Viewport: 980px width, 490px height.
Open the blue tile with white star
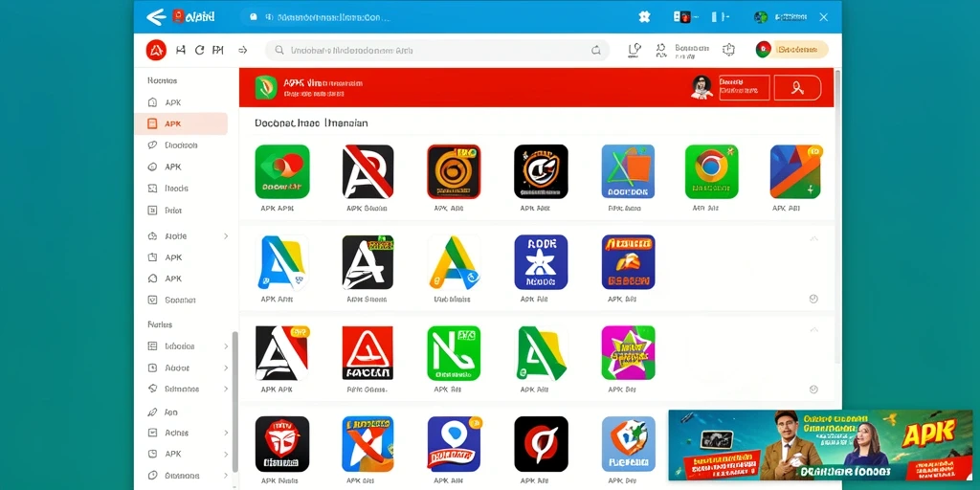pyautogui.click(x=542, y=262)
